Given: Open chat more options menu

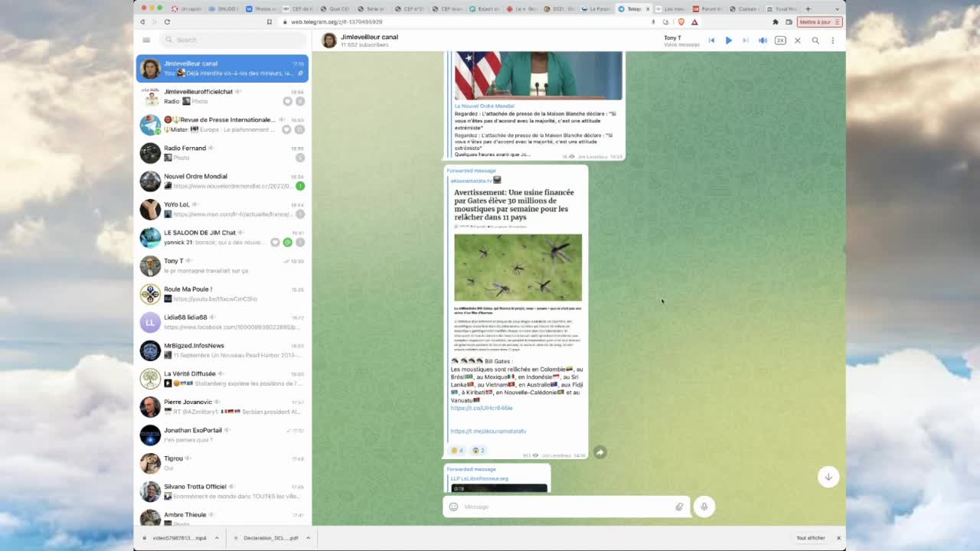Looking at the screenshot, I should (x=833, y=41).
